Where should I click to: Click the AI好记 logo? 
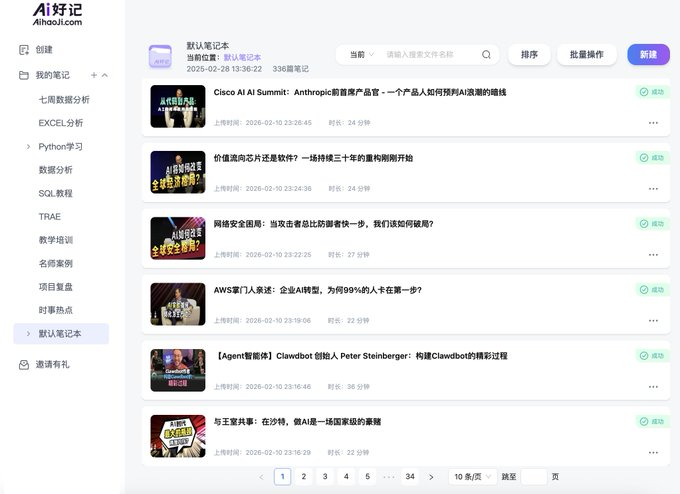[57, 13]
